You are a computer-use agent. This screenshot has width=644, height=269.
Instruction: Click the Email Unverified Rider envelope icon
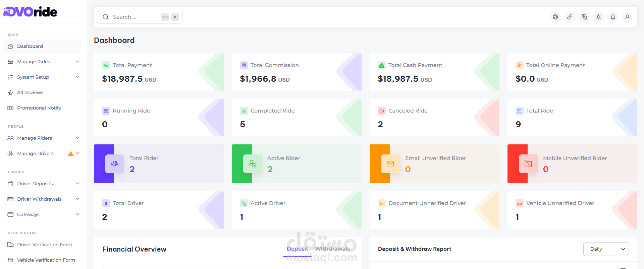(390, 164)
